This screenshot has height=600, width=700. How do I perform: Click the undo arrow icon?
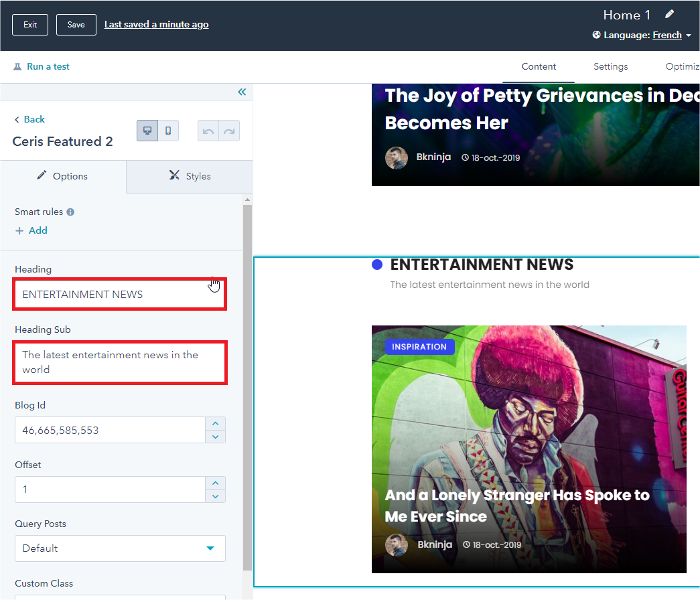point(208,131)
